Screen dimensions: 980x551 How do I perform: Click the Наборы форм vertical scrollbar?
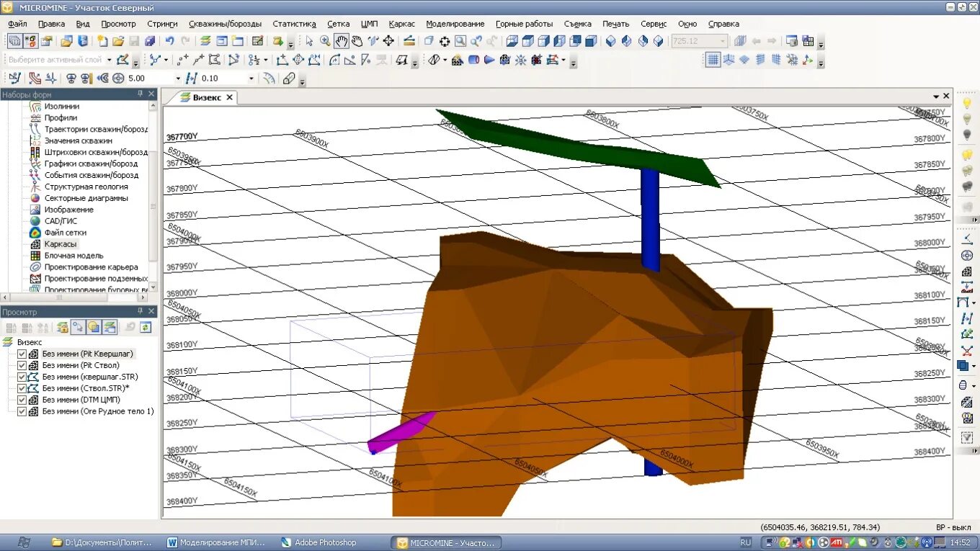(152, 194)
